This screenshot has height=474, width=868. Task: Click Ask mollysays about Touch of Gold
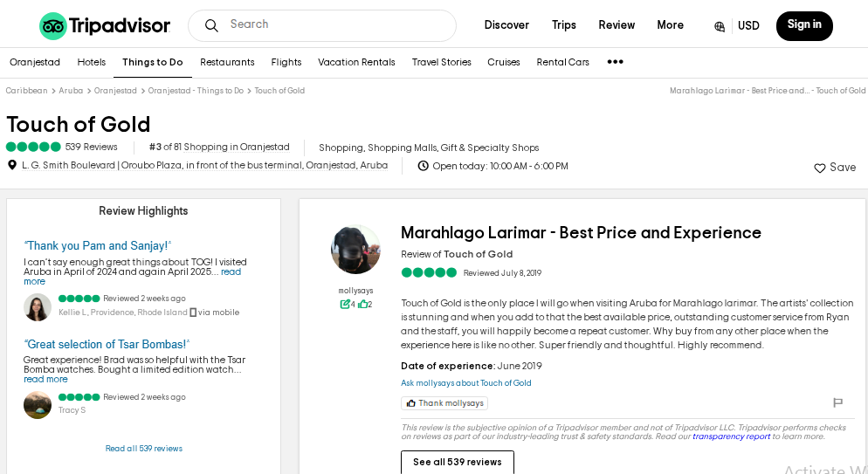pos(466,382)
